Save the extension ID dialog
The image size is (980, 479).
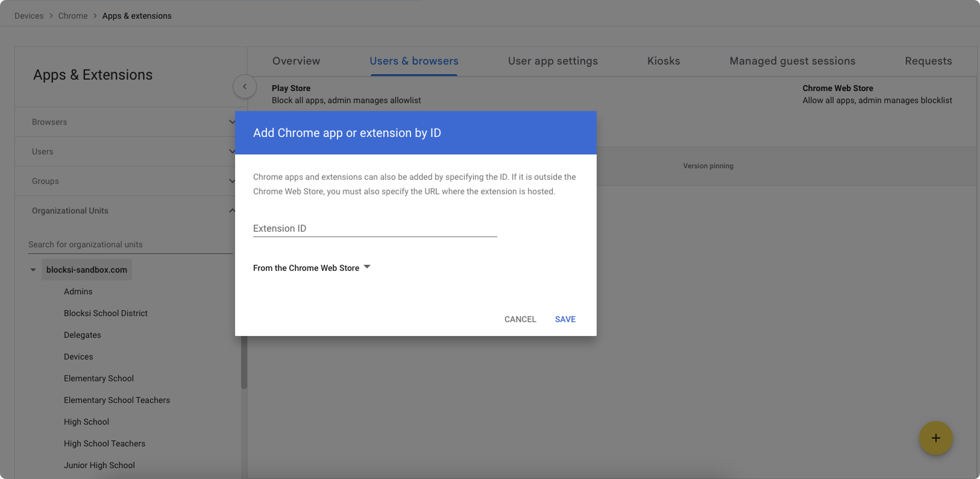565,319
